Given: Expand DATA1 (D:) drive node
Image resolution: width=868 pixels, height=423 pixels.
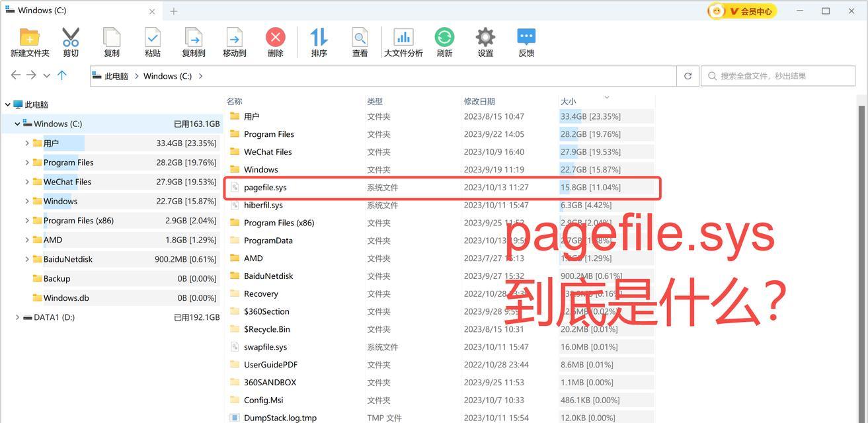Looking at the screenshot, I should click(17, 317).
